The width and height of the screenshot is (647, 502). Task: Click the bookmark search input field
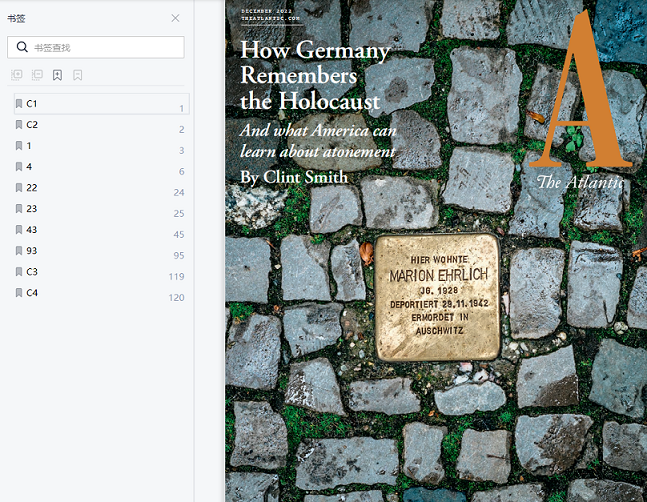[x=105, y=47]
